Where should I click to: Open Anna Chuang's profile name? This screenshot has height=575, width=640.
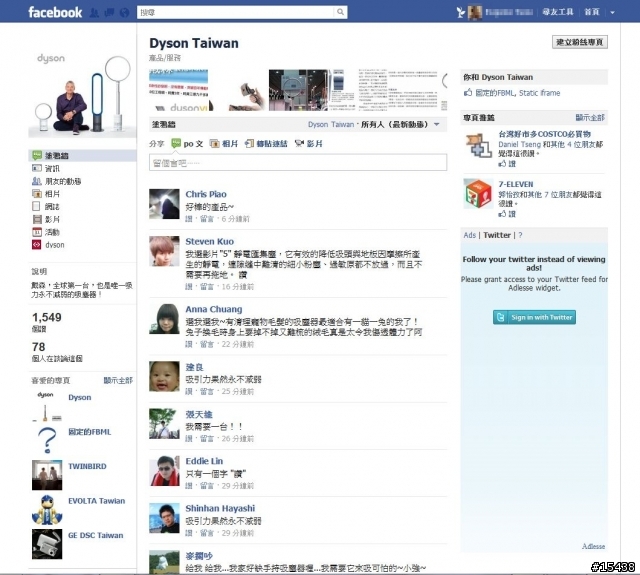point(213,309)
